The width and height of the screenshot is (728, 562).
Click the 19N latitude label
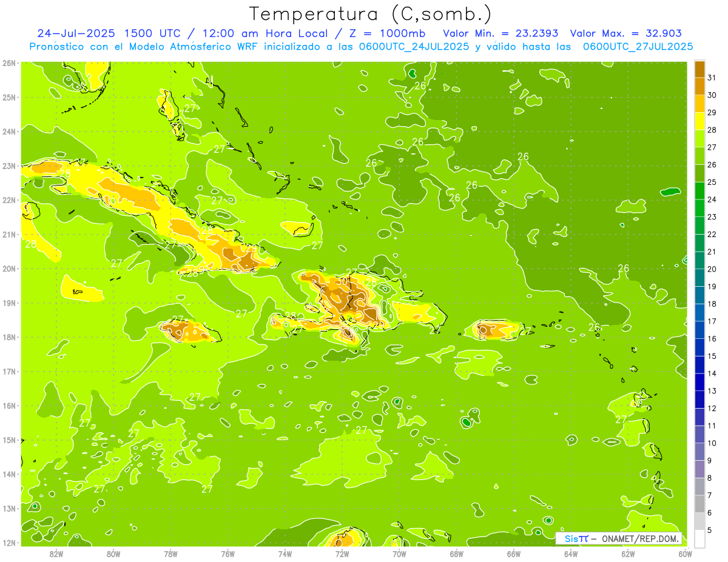[x=9, y=303]
